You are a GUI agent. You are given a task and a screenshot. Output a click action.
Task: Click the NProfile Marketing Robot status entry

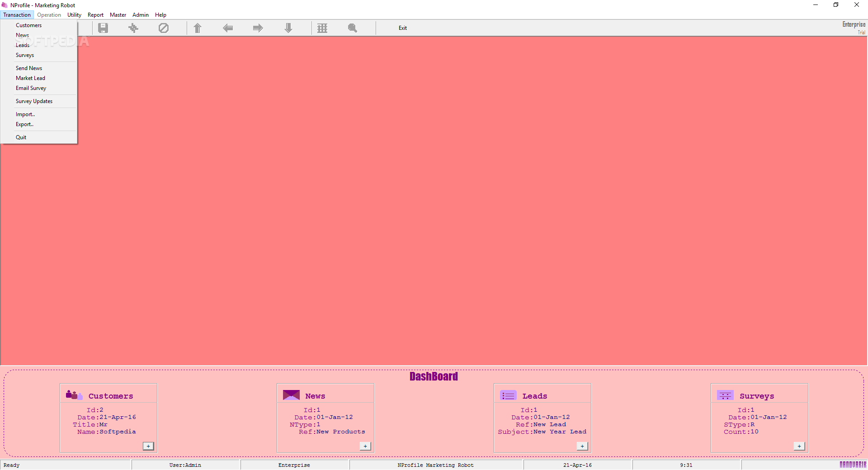pos(436,465)
